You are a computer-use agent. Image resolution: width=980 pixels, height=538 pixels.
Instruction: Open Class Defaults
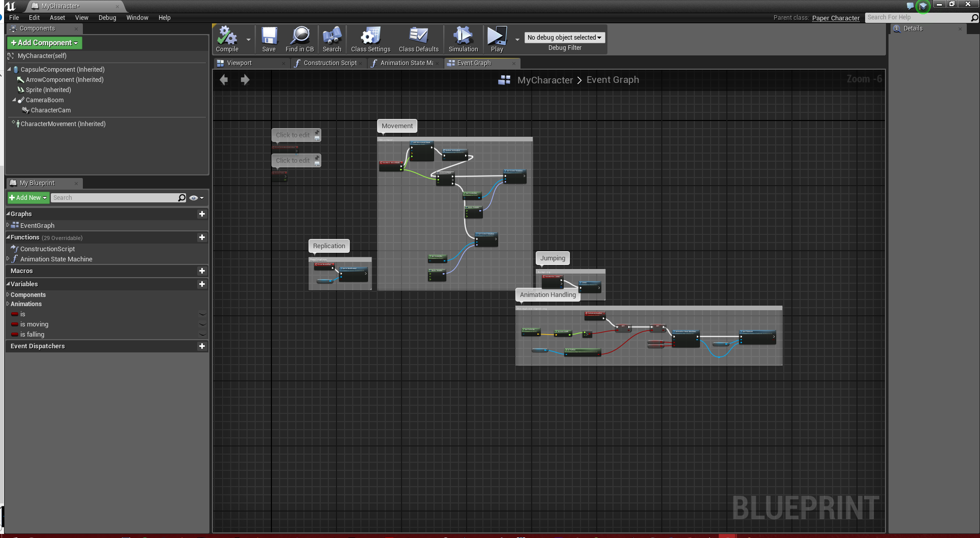[x=418, y=39]
